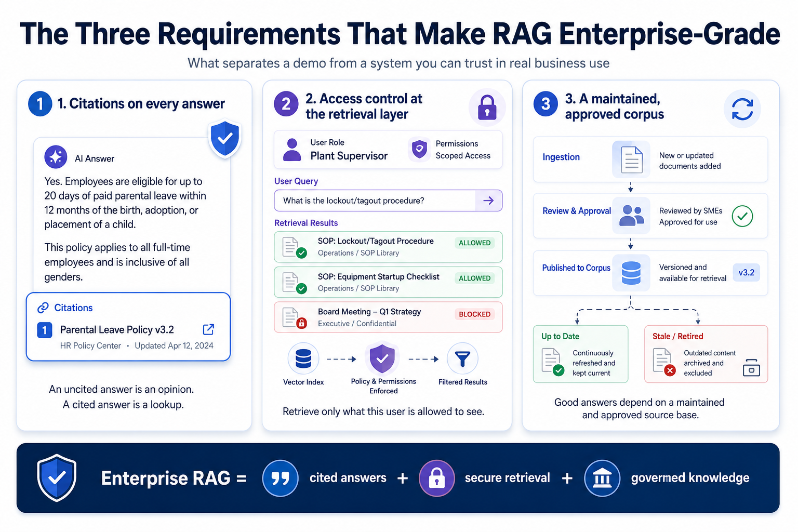The image size is (798, 532).
Task: Click the Equipment Startup Checklist document icon
Action: point(294,283)
